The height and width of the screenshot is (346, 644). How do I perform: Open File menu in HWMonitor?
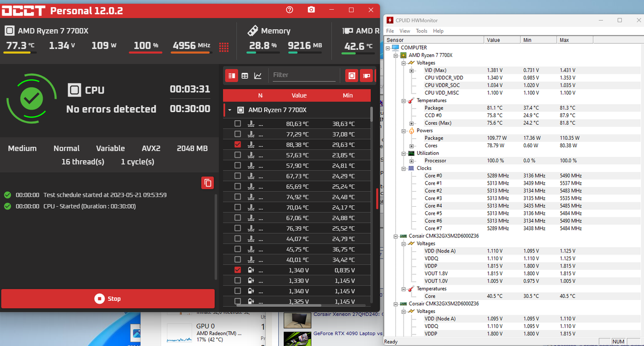(390, 31)
